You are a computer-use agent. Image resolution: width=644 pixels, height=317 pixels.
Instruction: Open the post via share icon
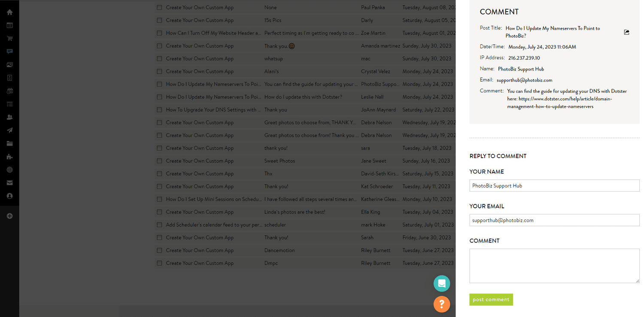pos(627,32)
